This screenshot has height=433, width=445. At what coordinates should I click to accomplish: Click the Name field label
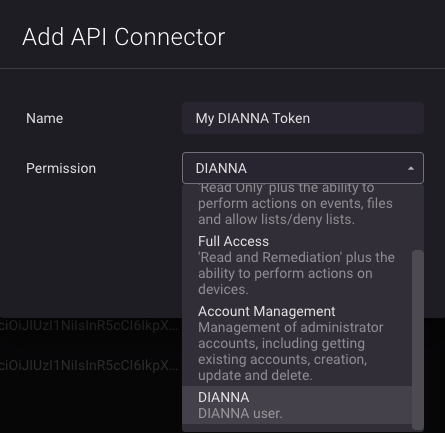point(45,118)
